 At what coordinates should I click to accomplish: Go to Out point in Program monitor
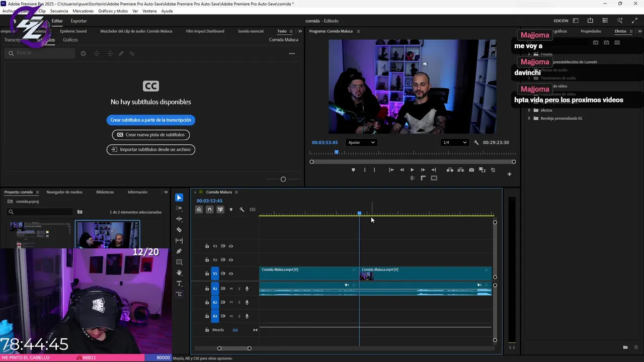point(434,170)
